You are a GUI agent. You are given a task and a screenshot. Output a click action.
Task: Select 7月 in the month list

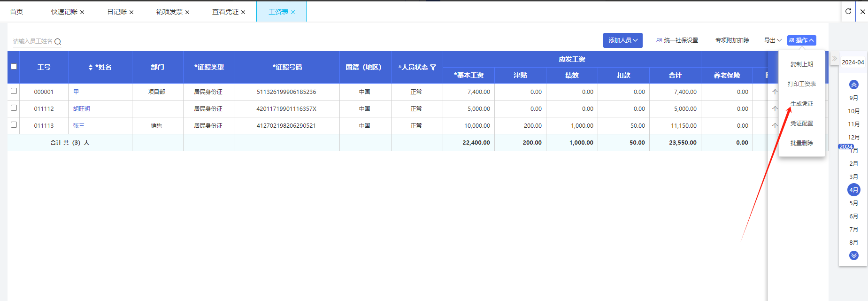pyautogui.click(x=854, y=229)
